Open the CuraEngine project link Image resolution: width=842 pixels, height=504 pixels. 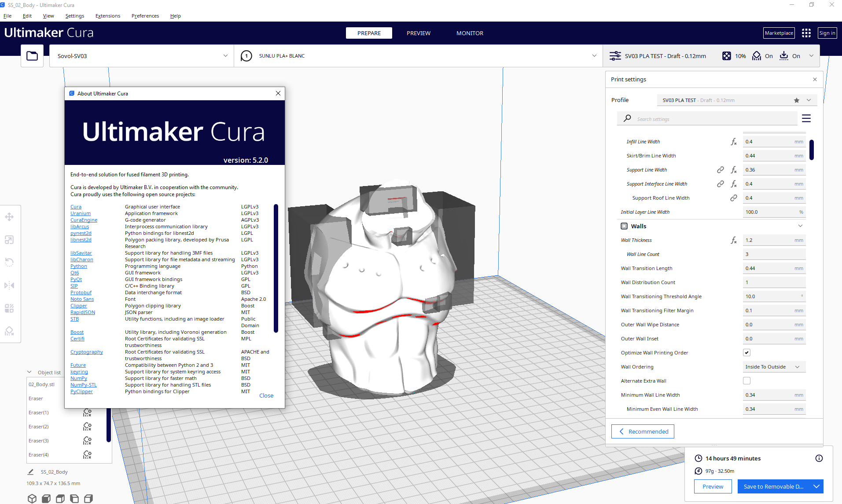click(84, 220)
